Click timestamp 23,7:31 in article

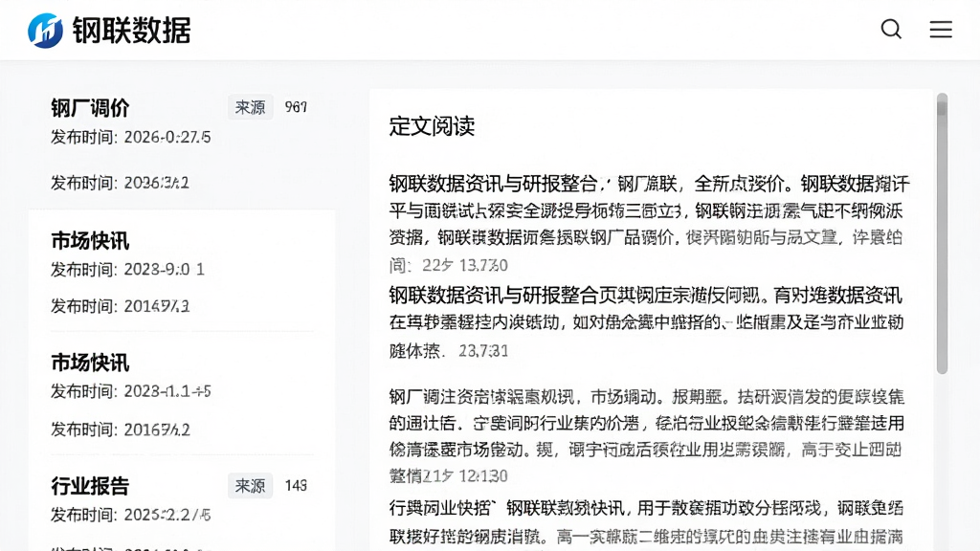pos(483,350)
